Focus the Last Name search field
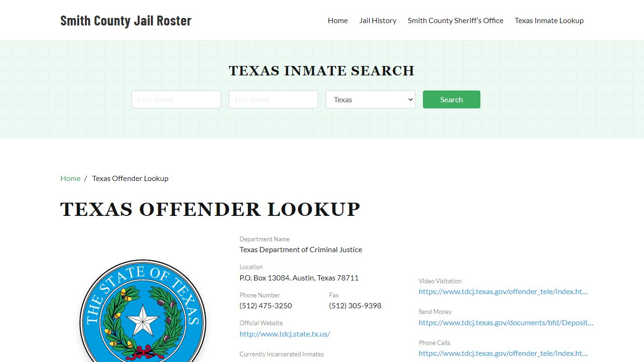The width and height of the screenshot is (644, 362). (x=273, y=99)
